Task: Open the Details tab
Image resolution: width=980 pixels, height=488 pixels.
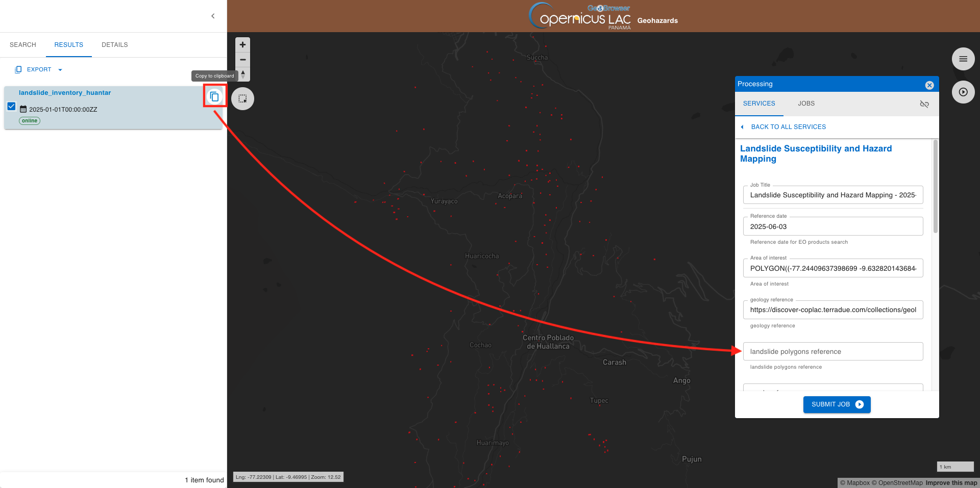Action: [114, 45]
